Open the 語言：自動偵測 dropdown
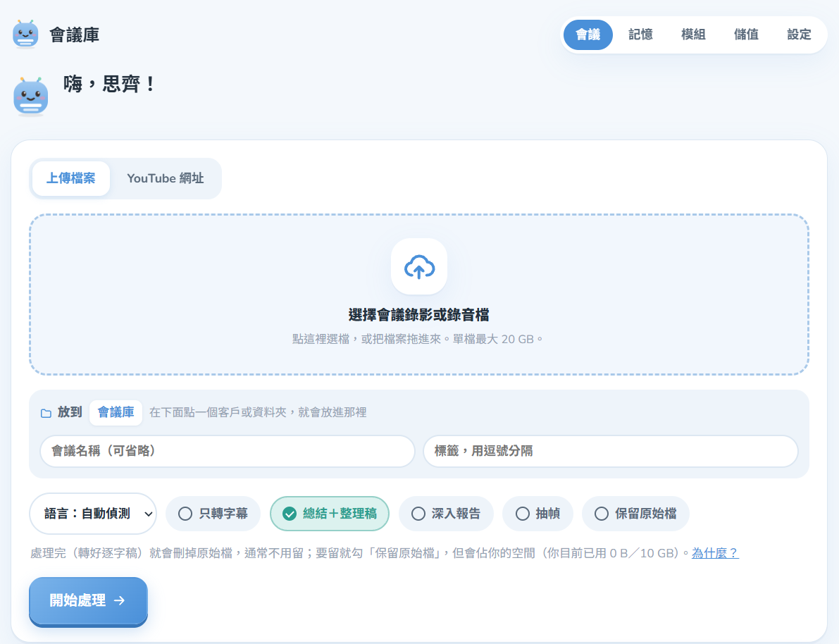This screenshot has width=839, height=644. click(x=92, y=514)
